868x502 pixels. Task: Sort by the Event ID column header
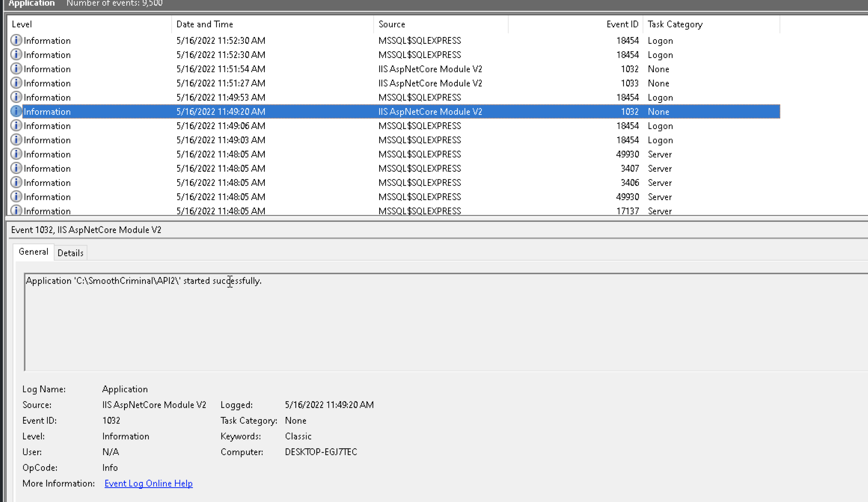622,24
